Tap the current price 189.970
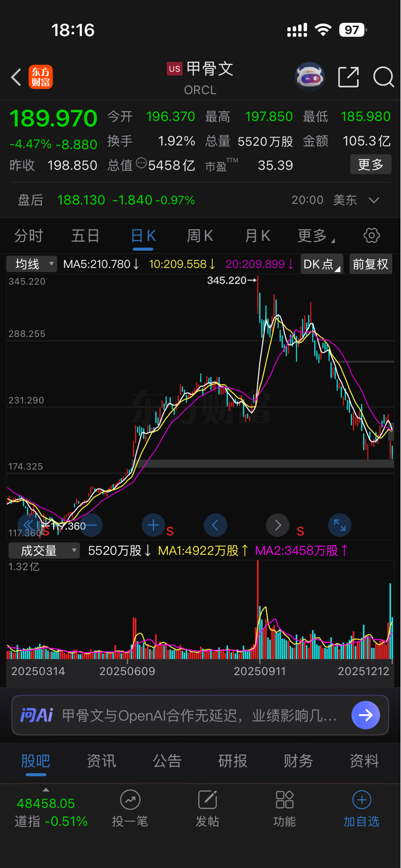Image resolution: width=401 pixels, height=868 pixels. tap(54, 118)
